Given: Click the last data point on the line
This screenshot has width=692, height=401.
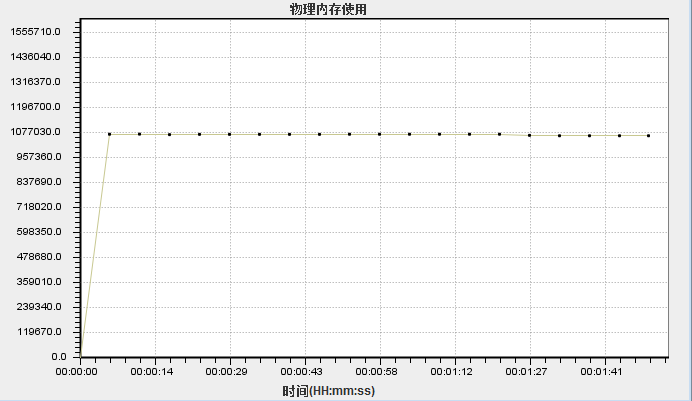Looking at the screenshot, I should pyautogui.click(x=649, y=135).
